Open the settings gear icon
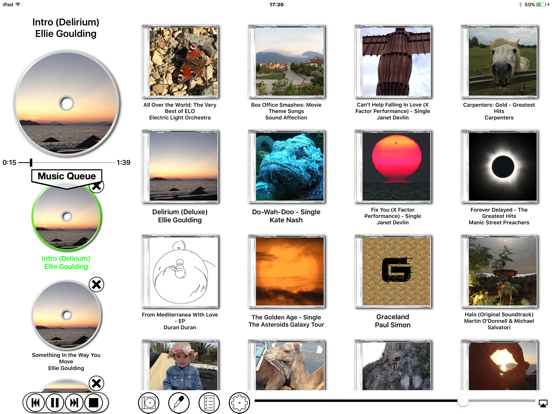This screenshot has width=552, height=414. (239, 402)
